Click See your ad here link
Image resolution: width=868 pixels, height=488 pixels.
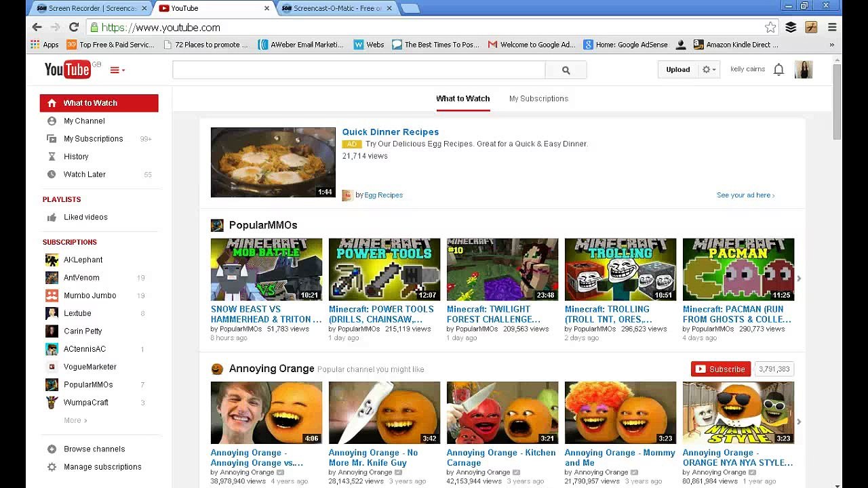(x=745, y=195)
